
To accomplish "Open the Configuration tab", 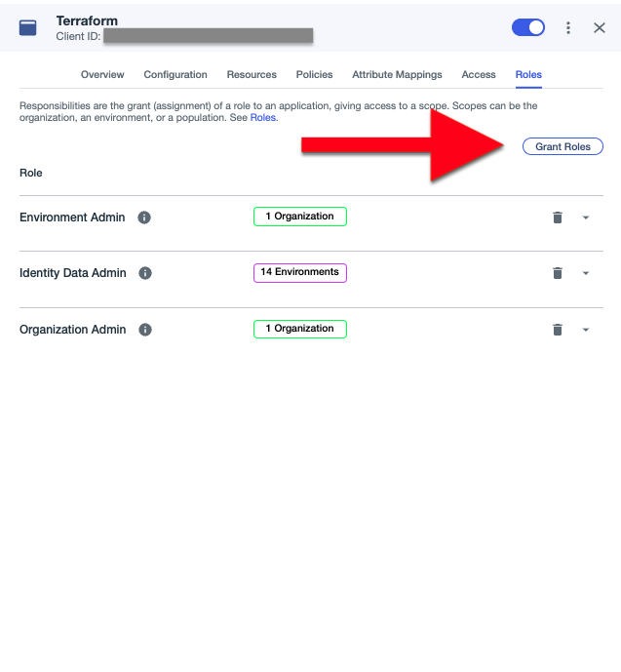I will pyautogui.click(x=175, y=74).
